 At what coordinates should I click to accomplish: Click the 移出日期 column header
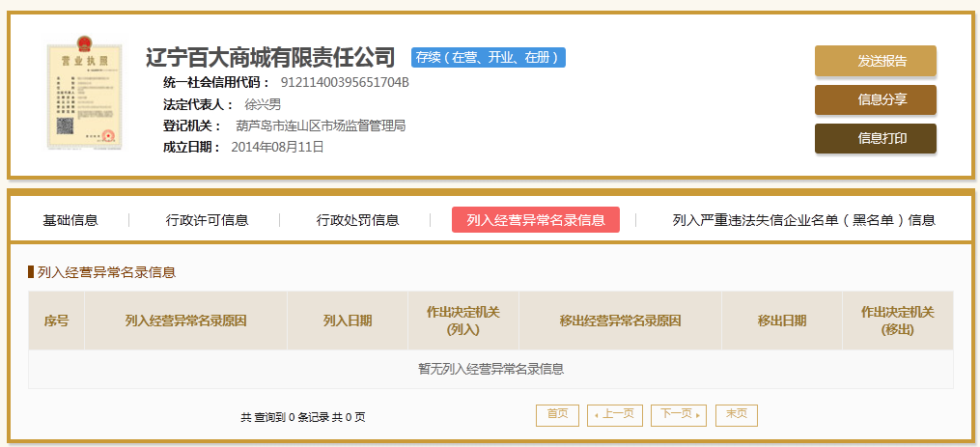tap(781, 321)
